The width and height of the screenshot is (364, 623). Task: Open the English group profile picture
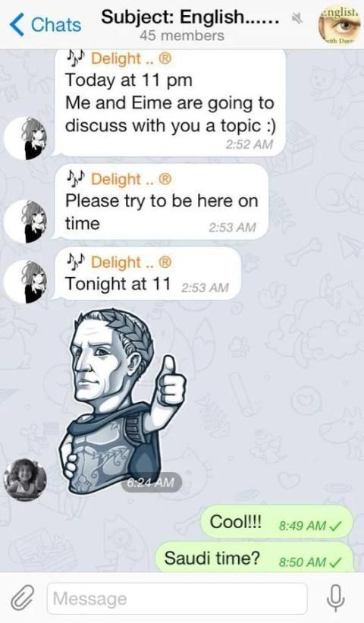point(338,24)
